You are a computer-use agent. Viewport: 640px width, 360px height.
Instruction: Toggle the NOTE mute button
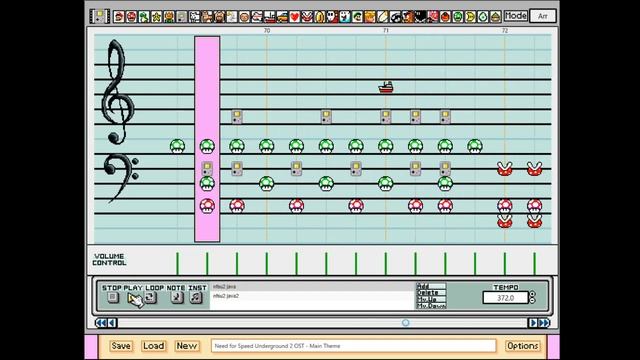pyautogui.click(x=177, y=298)
